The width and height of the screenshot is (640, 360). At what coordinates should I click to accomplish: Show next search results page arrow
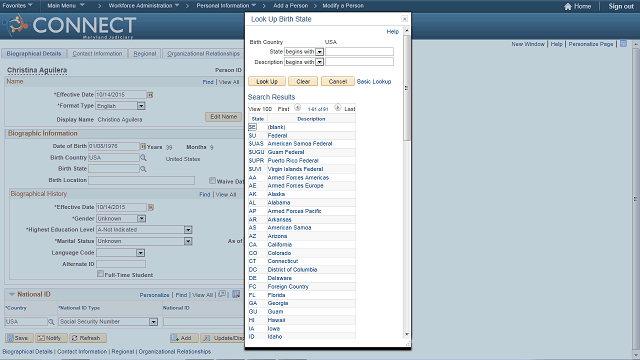coord(338,108)
